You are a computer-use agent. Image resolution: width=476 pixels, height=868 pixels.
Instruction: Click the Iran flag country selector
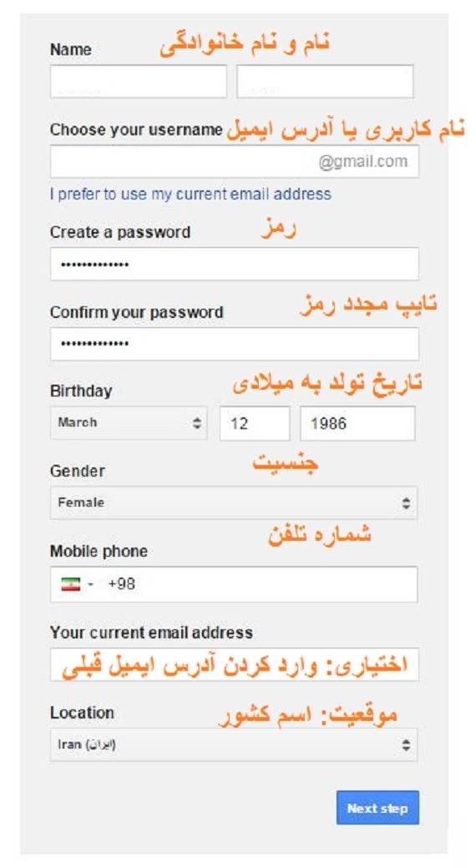click(71, 584)
